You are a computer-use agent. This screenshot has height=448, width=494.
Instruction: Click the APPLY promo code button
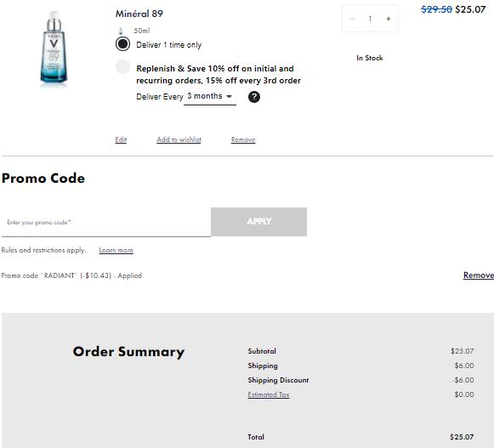(x=259, y=222)
